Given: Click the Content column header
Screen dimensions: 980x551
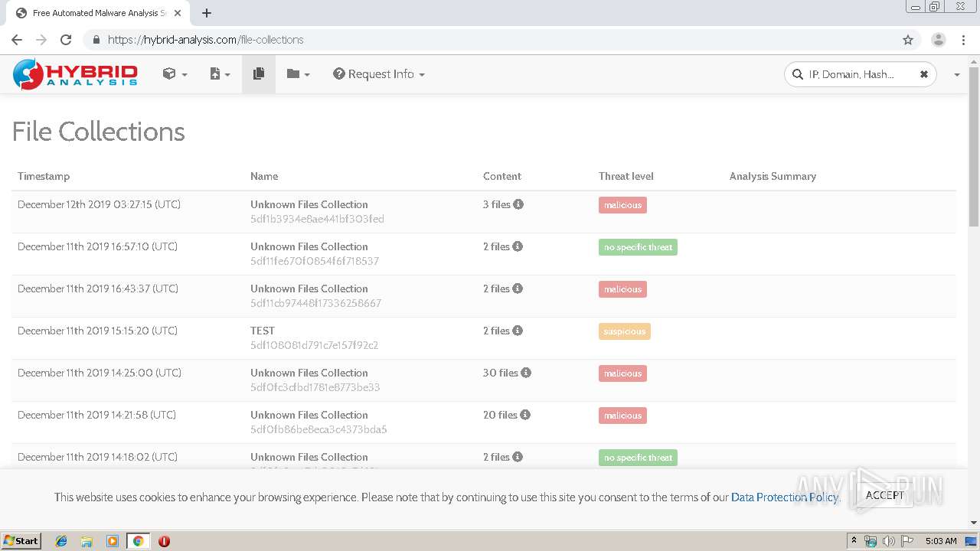Looking at the screenshot, I should pyautogui.click(x=502, y=176).
